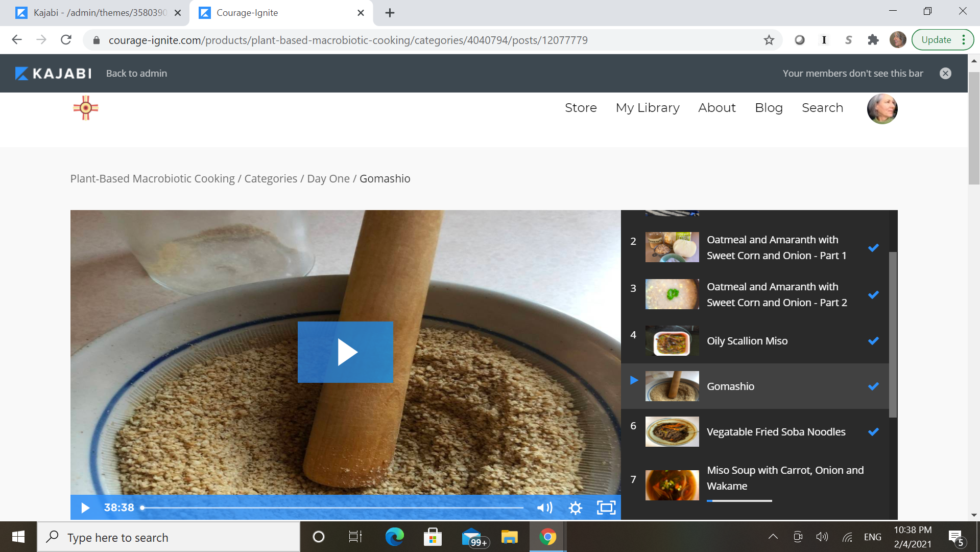Click the Miso Soup thumbnail

[x=672, y=485]
